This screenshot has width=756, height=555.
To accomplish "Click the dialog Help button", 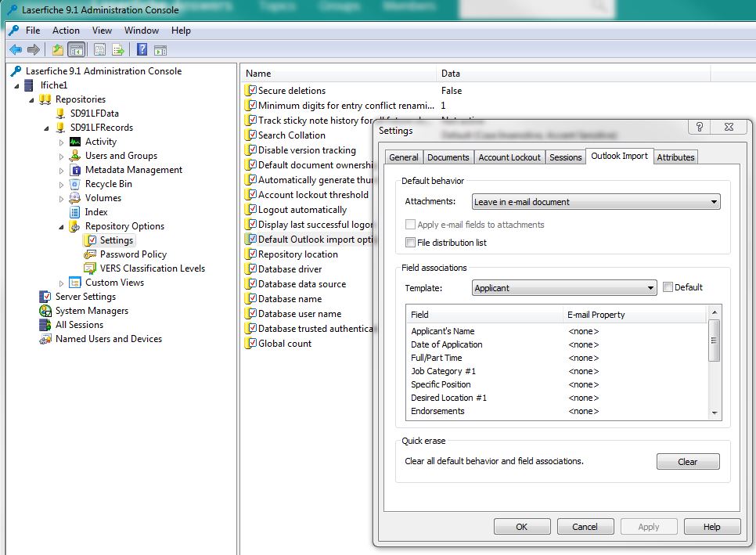I will tap(711, 527).
